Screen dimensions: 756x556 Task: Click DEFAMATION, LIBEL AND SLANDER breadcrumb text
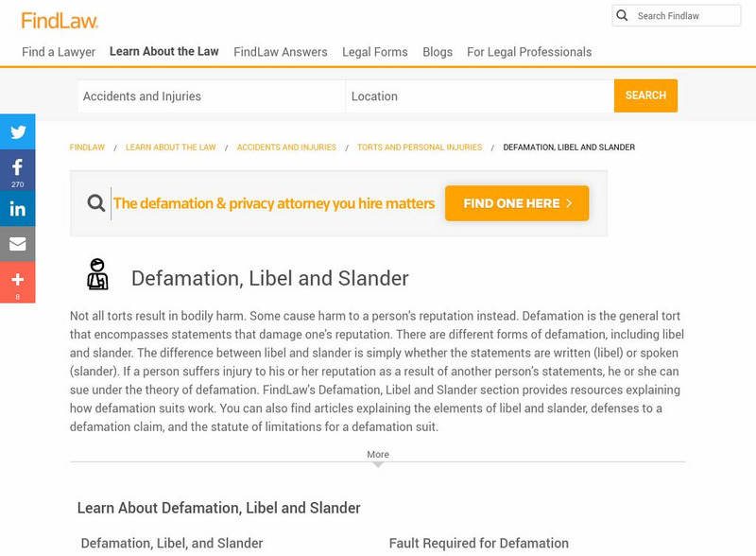(569, 148)
